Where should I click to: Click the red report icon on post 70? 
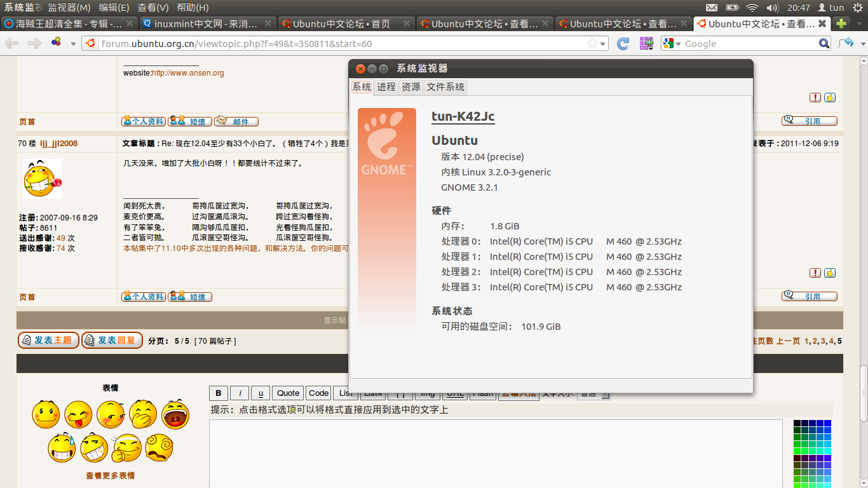click(x=815, y=273)
